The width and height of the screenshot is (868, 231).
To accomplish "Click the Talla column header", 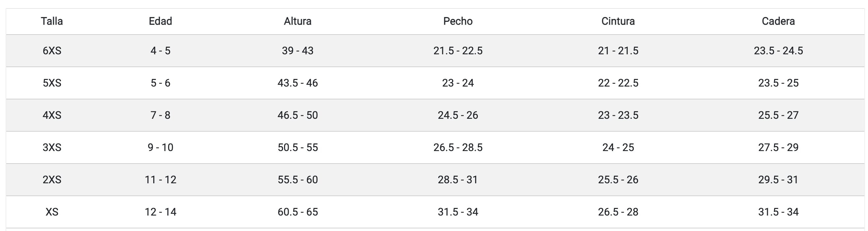I will pos(52,21).
